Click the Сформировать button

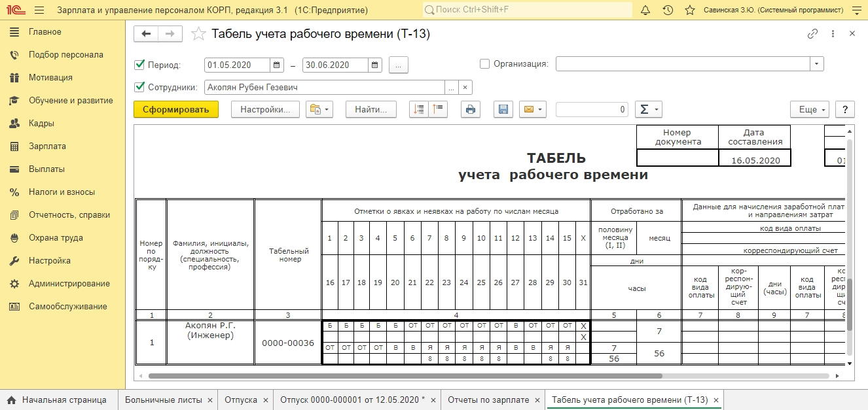click(x=175, y=110)
